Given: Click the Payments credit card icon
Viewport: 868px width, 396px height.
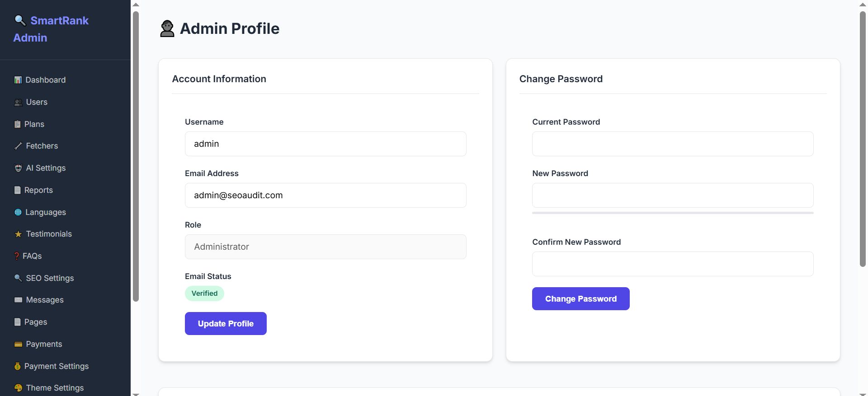Looking at the screenshot, I should tap(18, 344).
